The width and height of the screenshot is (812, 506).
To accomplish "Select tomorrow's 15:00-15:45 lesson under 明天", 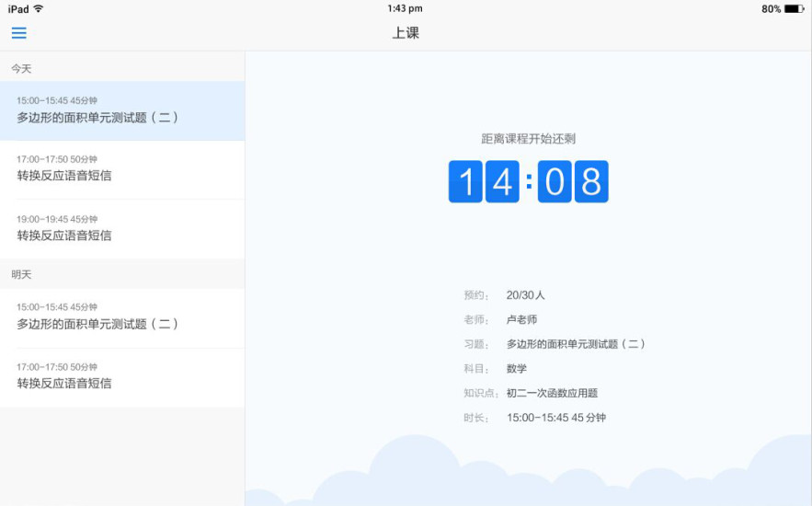I will [x=122, y=316].
